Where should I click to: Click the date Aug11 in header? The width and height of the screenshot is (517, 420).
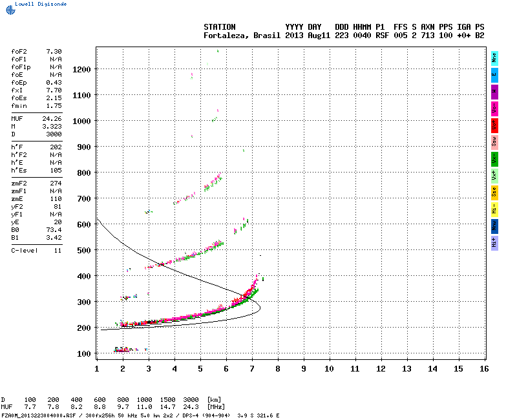(x=319, y=36)
